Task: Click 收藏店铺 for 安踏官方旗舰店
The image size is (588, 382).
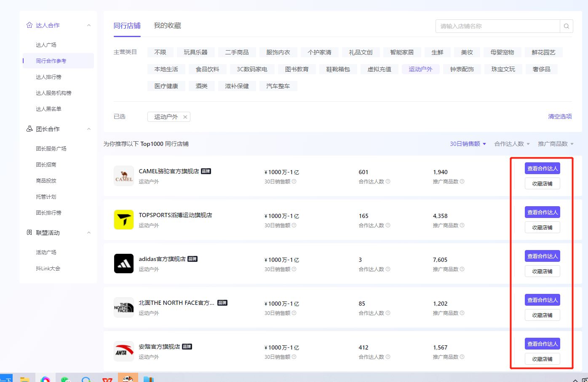Action: (543, 359)
